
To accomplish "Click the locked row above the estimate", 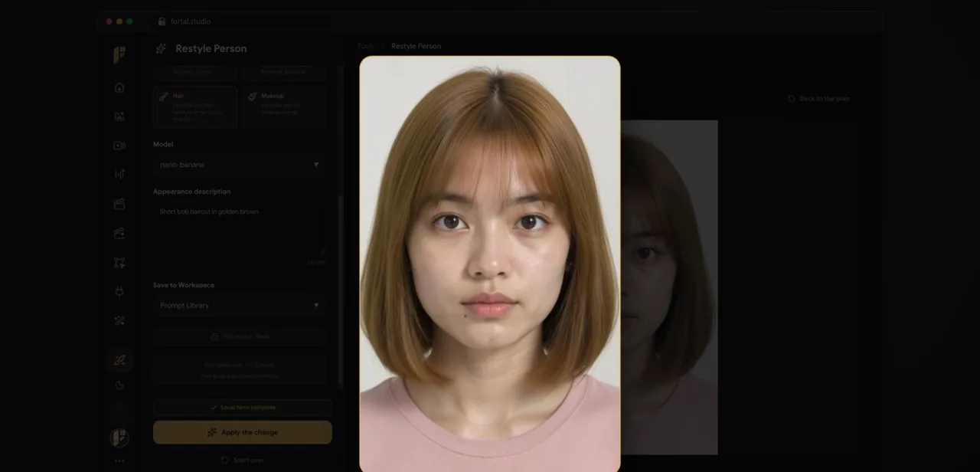I will [x=240, y=336].
